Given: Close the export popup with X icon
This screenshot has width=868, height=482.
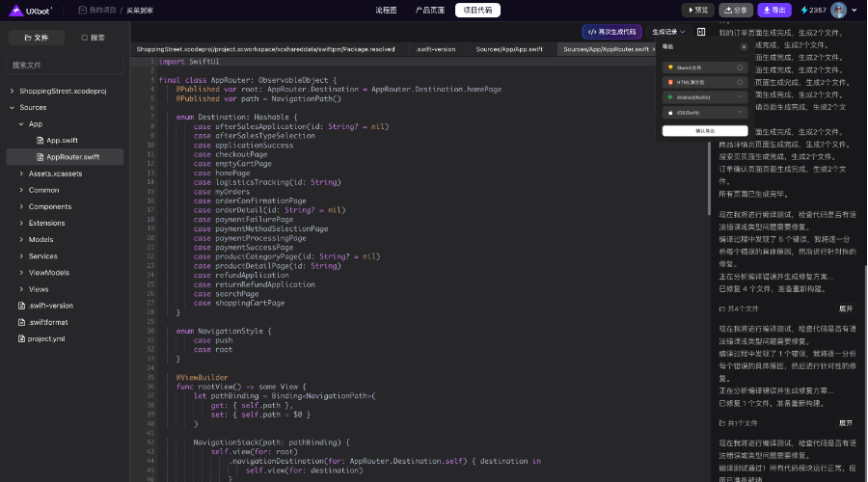Looking at the screenshot, I should point(743,46).
